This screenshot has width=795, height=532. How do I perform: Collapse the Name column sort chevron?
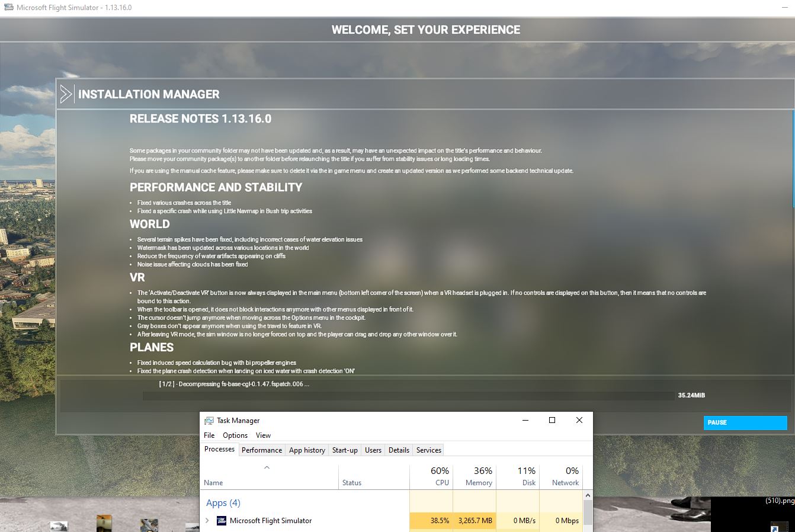click(267, 467)
